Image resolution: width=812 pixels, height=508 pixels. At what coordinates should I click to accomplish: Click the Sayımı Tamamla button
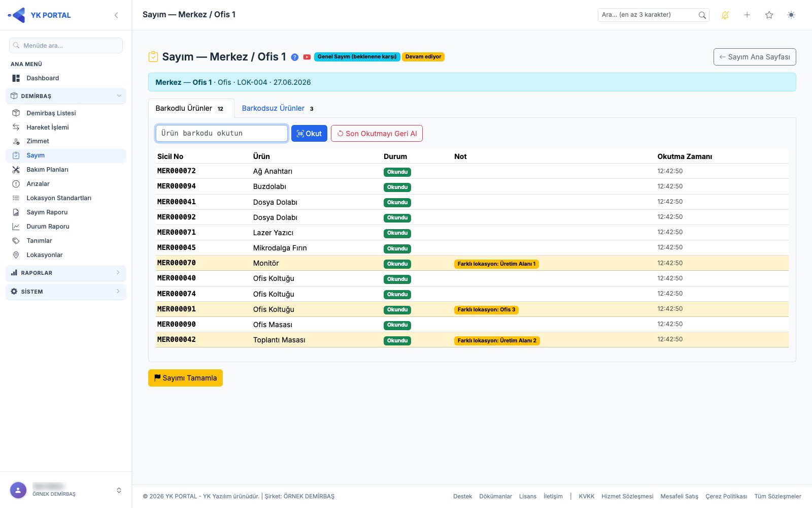(x=185, y=378)
